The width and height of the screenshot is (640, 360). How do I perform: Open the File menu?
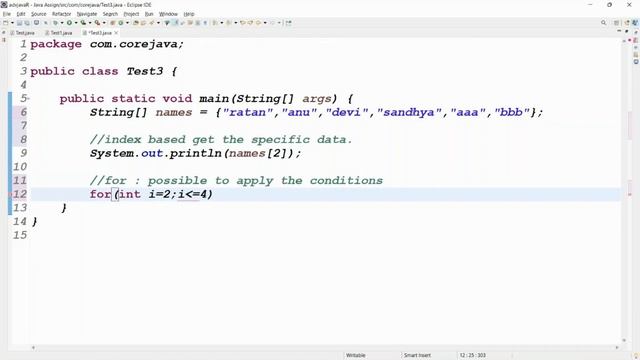tap(7, 14)
